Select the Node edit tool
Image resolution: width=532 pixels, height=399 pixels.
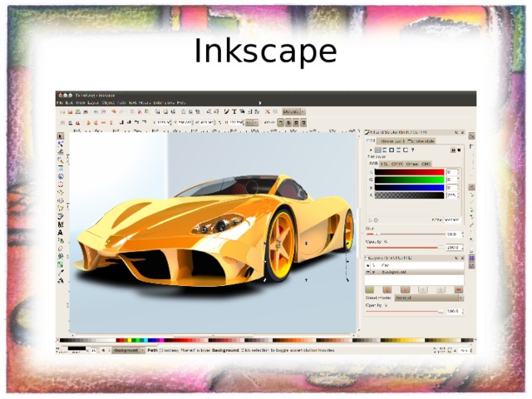click(61, 144)
